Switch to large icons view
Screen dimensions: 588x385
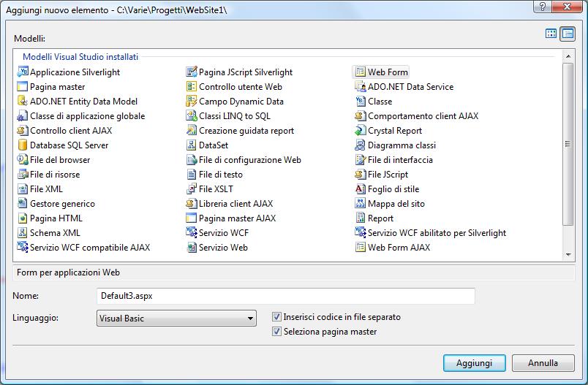coord(551,34)
